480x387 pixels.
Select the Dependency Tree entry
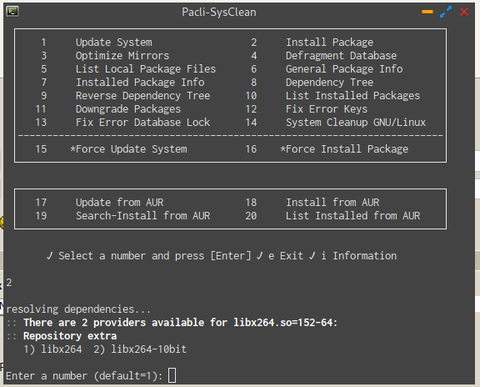pos(329,82)
